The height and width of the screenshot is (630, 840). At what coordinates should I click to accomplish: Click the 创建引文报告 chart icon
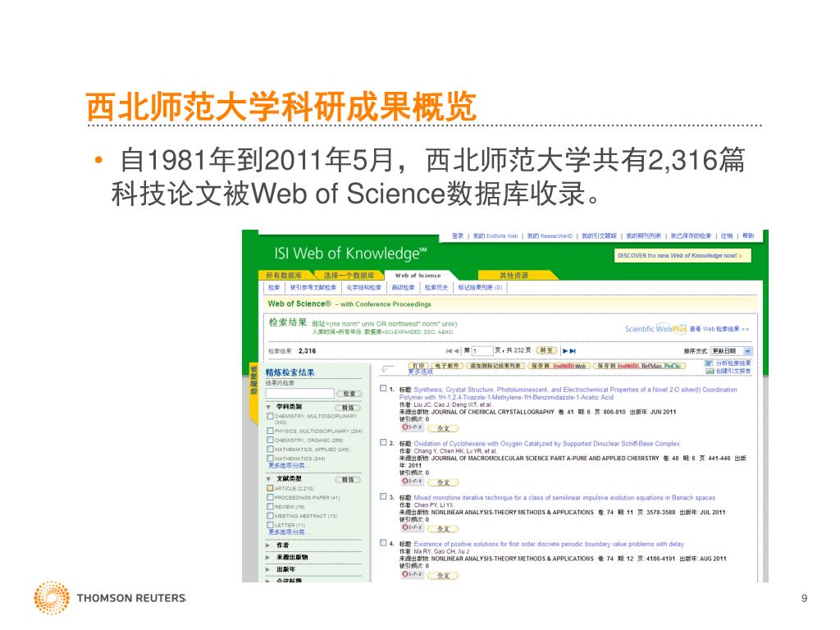pos(710,371)
